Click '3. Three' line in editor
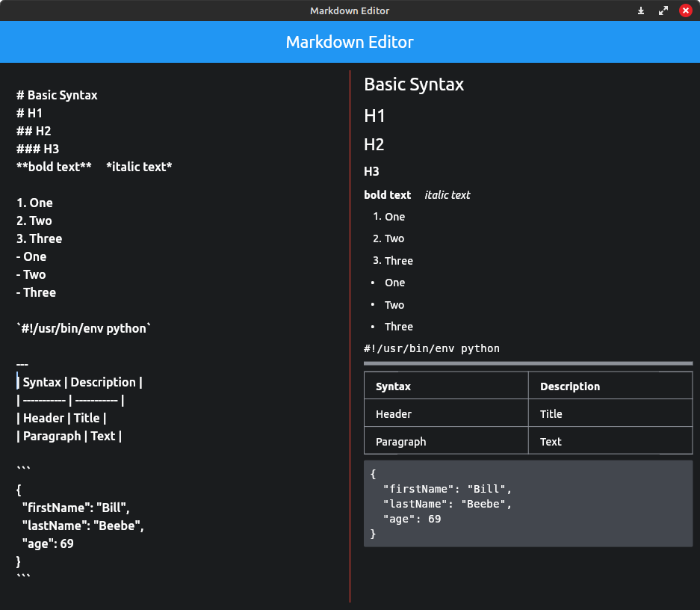The height and width of the screenshot is (610, 700). click(40, 238)
